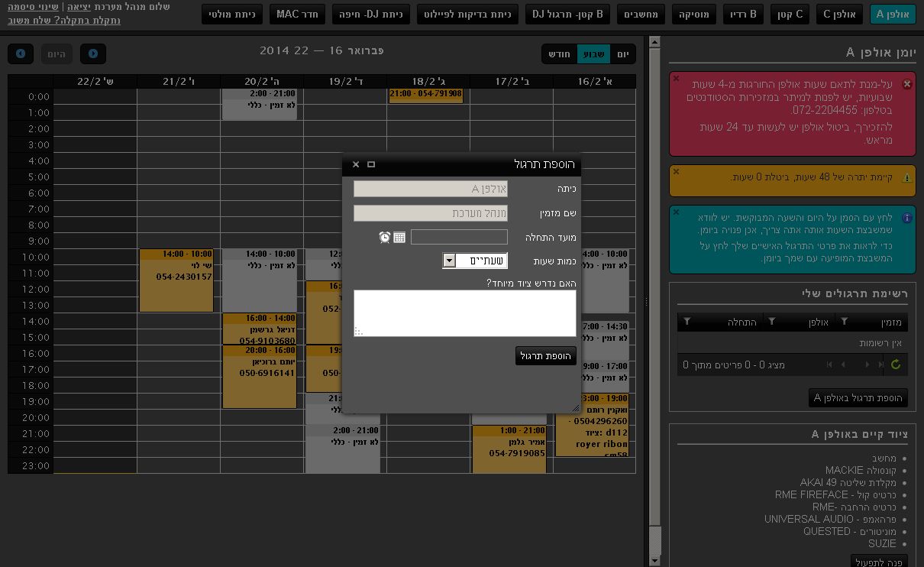Refresh the my-rehearsals list grid
924x567 pixels.
(896, 365)
